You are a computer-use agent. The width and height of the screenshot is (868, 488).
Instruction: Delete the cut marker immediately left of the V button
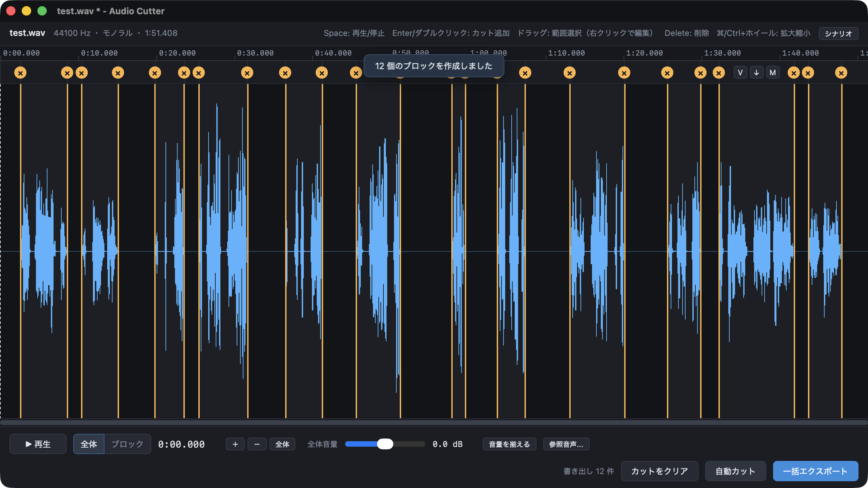pyautogui.click(x=719, y=73)
